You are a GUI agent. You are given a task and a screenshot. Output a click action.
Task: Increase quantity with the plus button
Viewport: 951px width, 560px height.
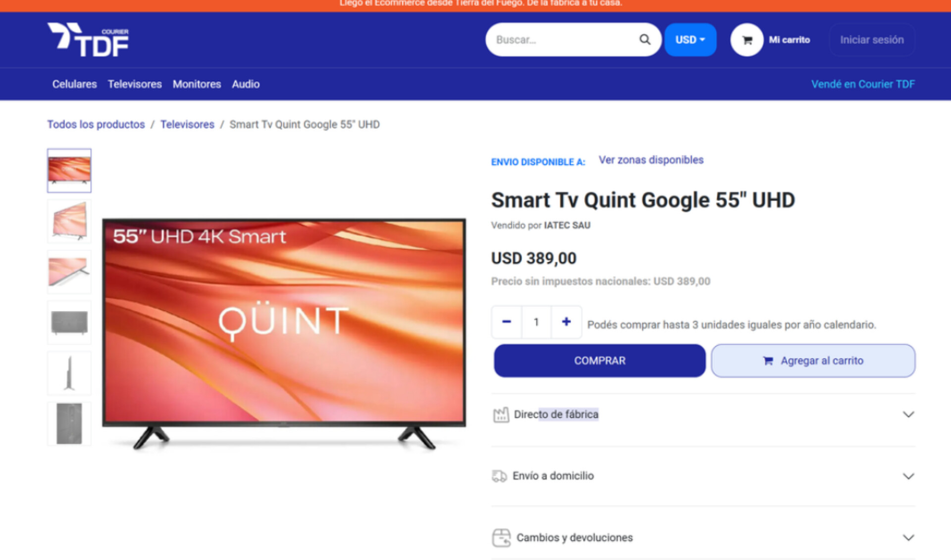pyautogui.click(x=566, y=322)
